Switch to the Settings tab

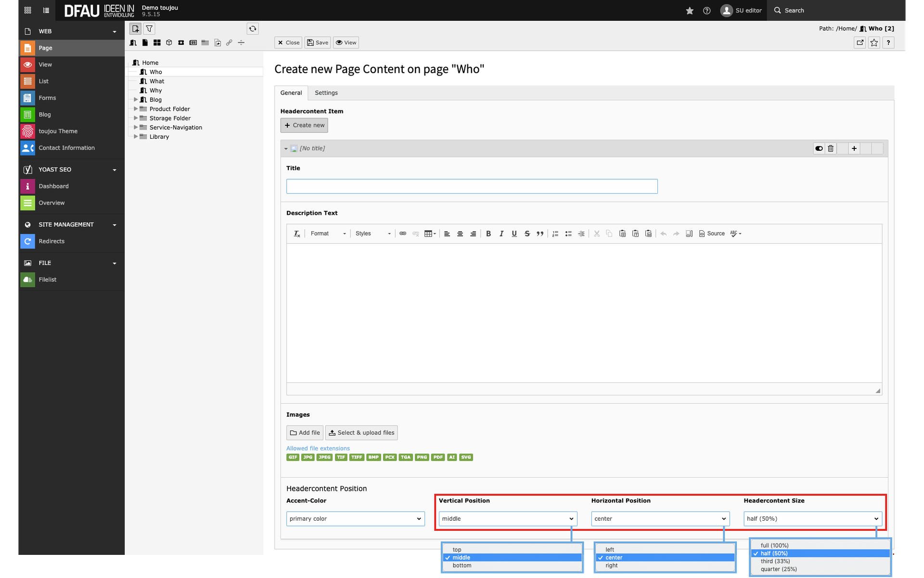(326, 93)
